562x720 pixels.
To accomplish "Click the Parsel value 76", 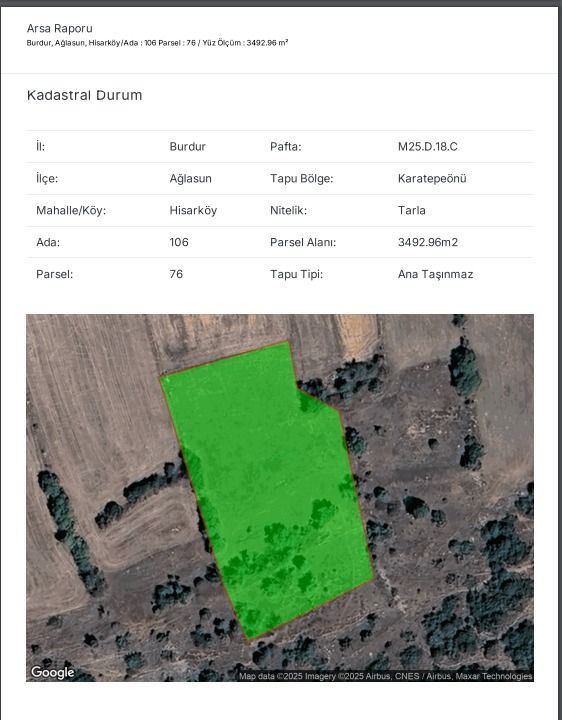I will (x=176, y=274).
